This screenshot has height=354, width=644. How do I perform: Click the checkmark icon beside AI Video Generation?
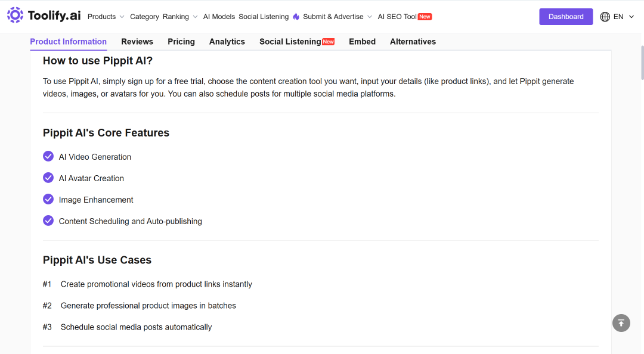[48, 157]
